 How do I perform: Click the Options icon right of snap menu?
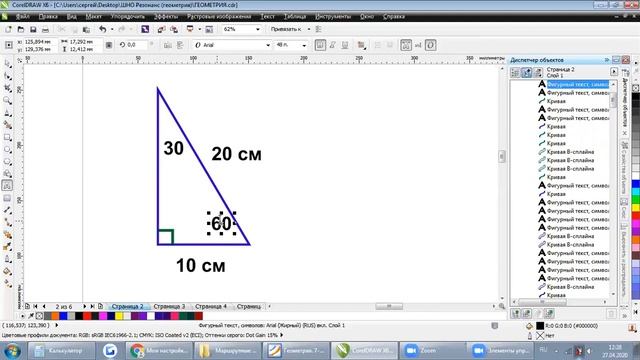(x=319, y=29)
